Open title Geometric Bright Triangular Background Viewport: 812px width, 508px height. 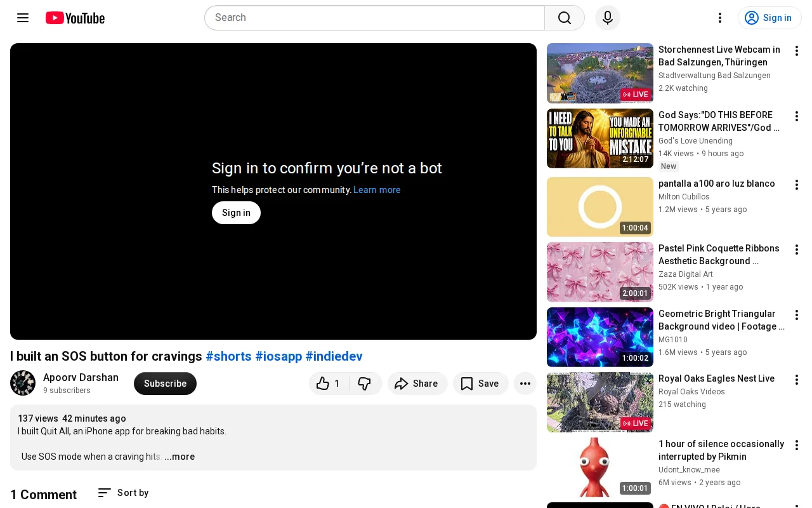[721, 320]
